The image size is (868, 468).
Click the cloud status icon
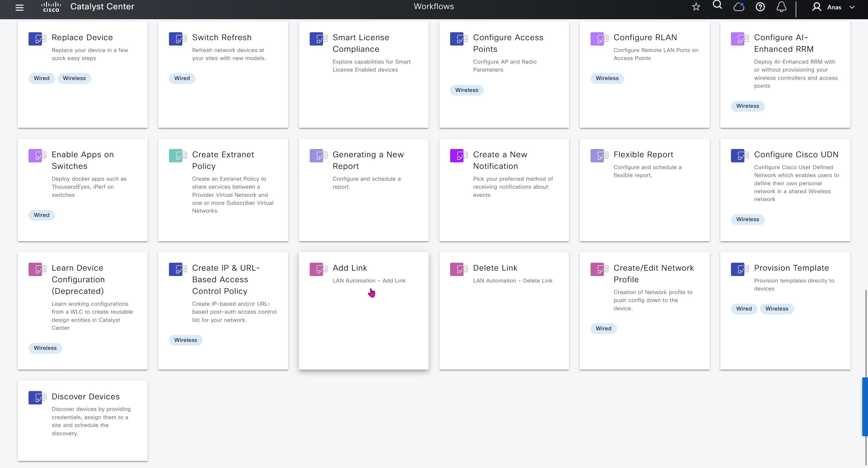739,7
